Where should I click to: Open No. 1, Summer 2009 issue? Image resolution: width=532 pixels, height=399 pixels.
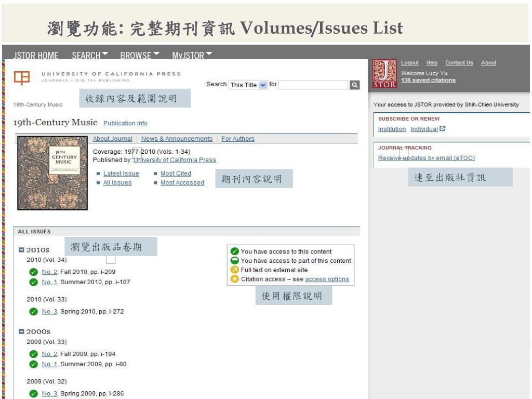coord(49,364)
